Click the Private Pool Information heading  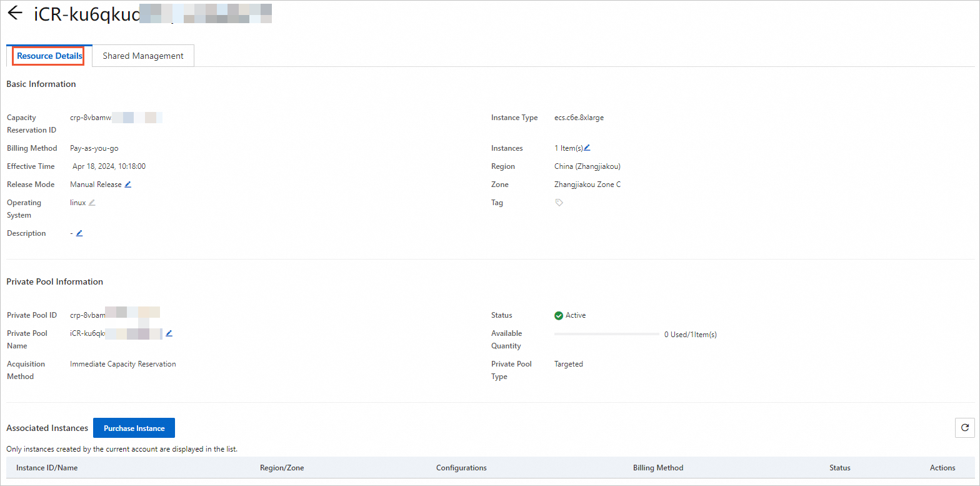[x=55, y=281]
